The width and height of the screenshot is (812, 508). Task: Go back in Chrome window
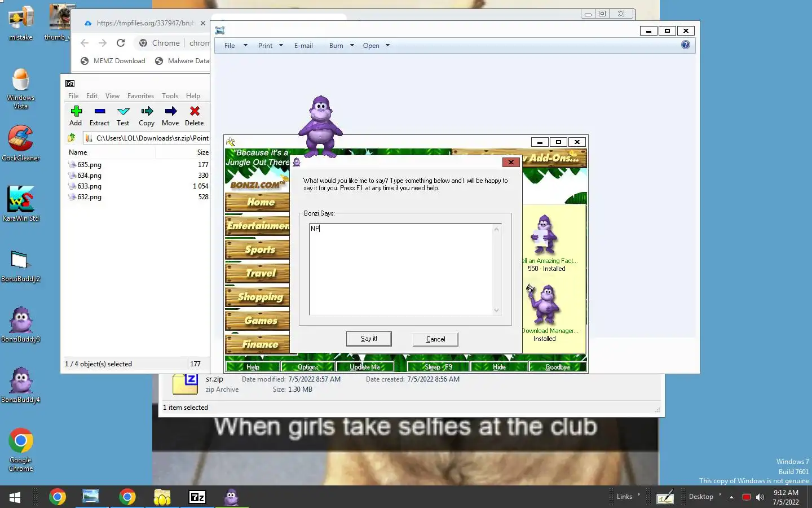coord(85,43)
